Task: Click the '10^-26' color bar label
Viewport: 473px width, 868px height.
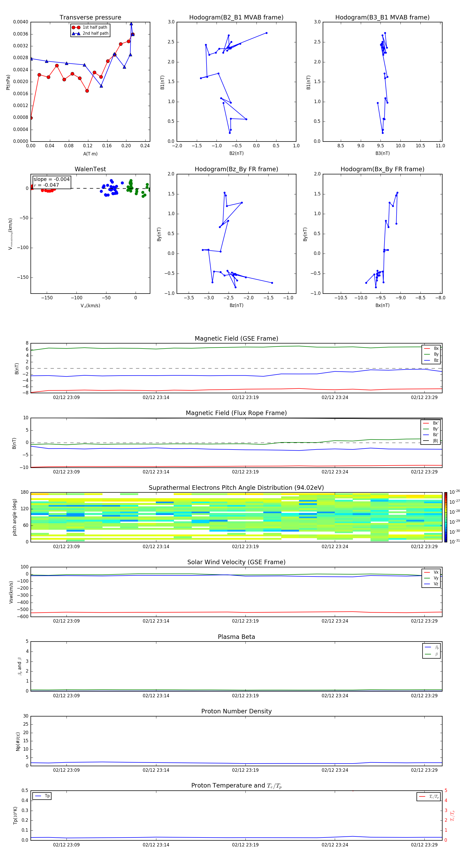Action: click(x=455, y=492)
